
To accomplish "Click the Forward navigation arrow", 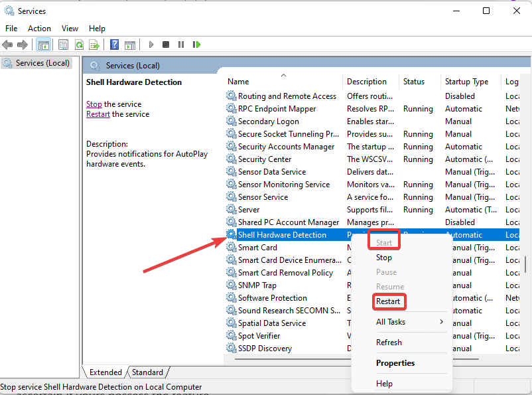I will coord(22,44).
